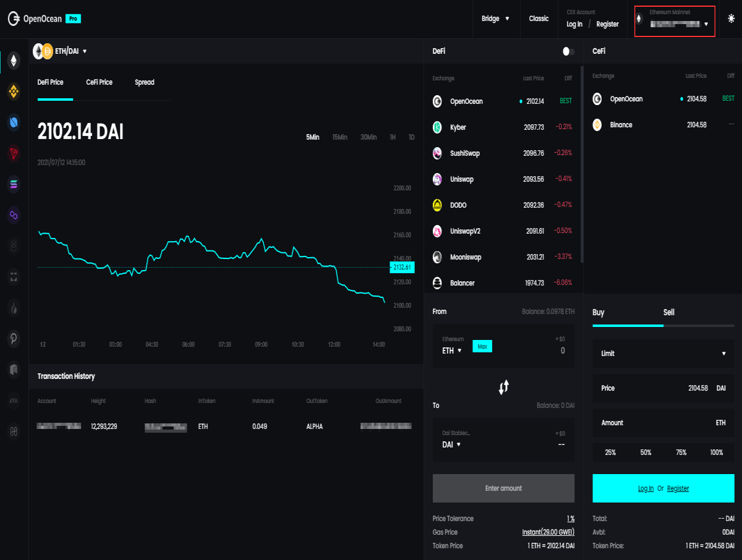This screenshot has height=560, width=742.
Task: Select the Solana network sidebar icon
Action: (14, 184)
